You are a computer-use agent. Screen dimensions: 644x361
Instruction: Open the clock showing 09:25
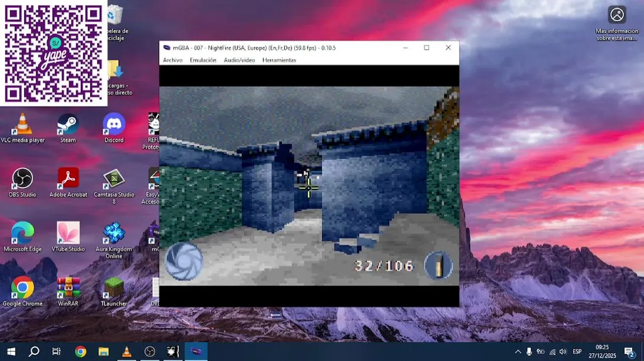coord(602,351)
